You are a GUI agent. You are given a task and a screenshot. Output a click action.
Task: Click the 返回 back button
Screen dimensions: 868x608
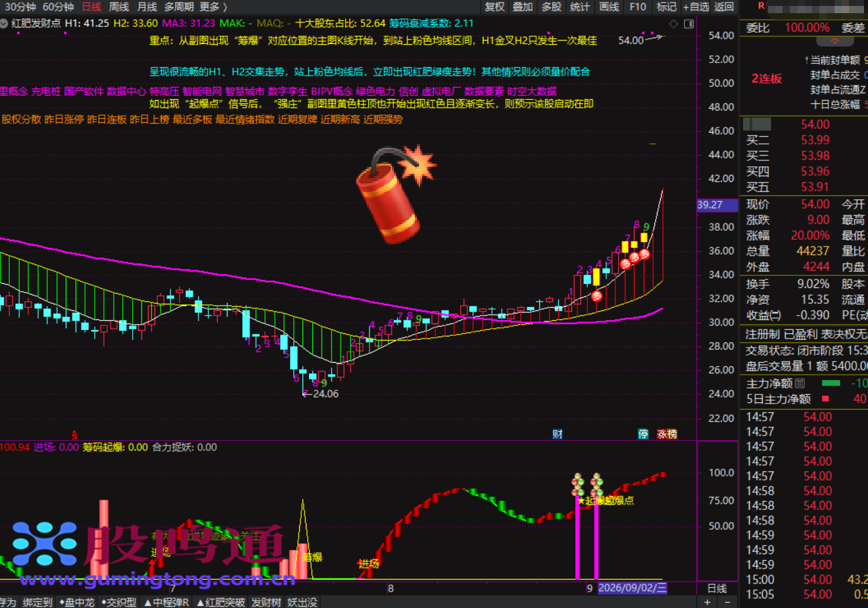(724, 7)
